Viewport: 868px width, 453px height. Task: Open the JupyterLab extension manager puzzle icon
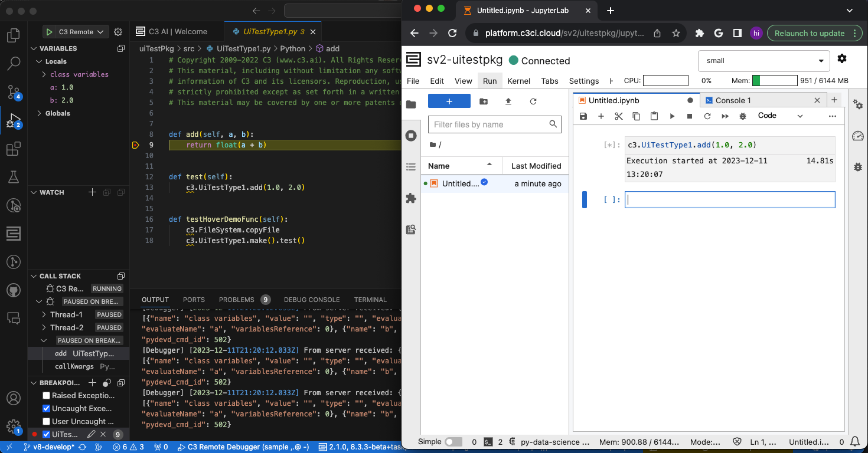pos(410,198)
